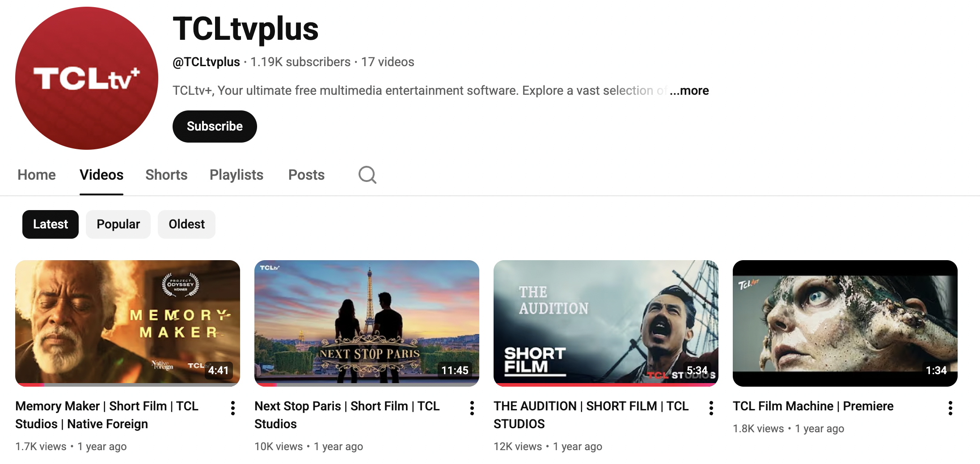The width and height of the screenshot is (980, 464).
Task: Open options menu for TCL Film Machine video
Action: point(950,408)
